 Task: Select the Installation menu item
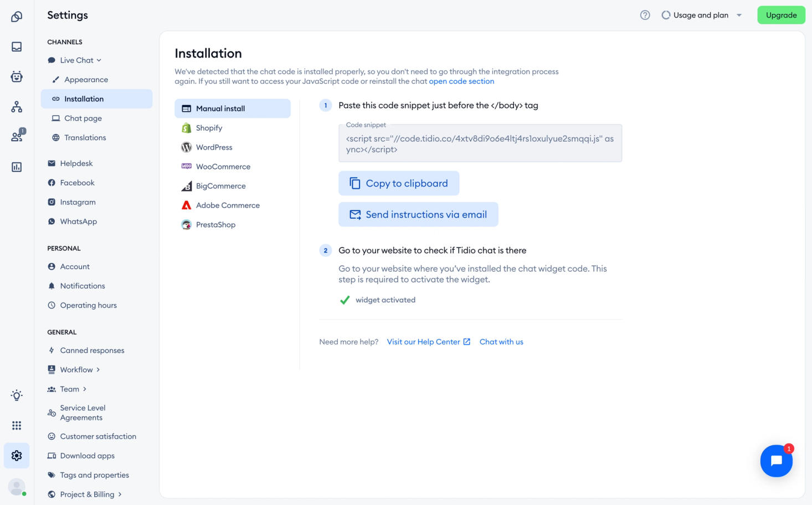coord(97,99)
